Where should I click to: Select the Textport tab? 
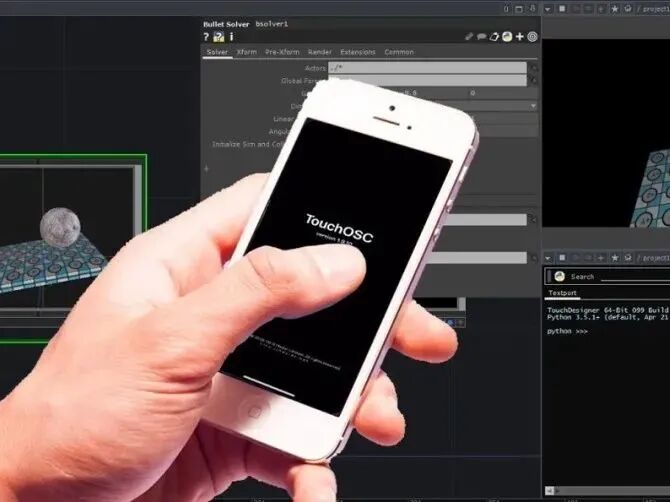pyautogui.click(x=562, y=293)
